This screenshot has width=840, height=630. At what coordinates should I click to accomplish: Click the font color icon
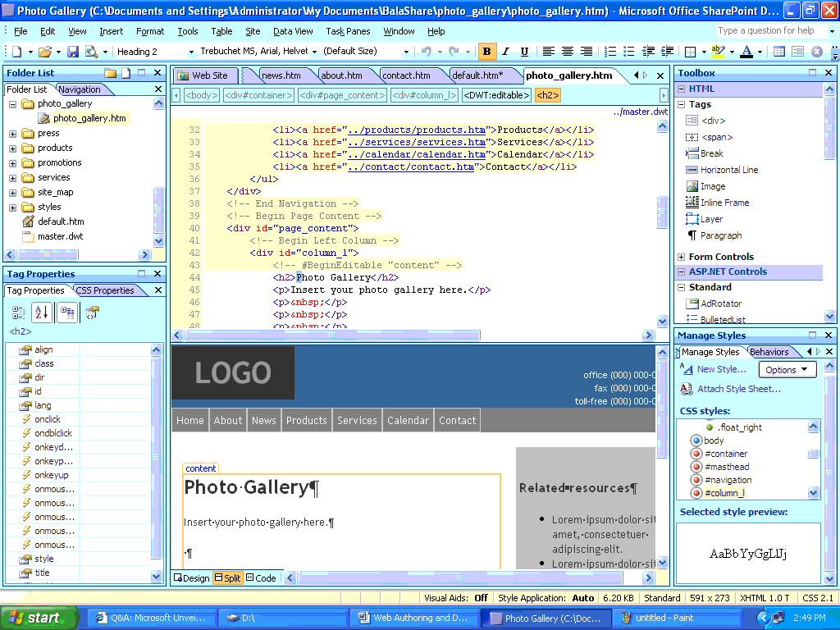(x=746, y=52)
